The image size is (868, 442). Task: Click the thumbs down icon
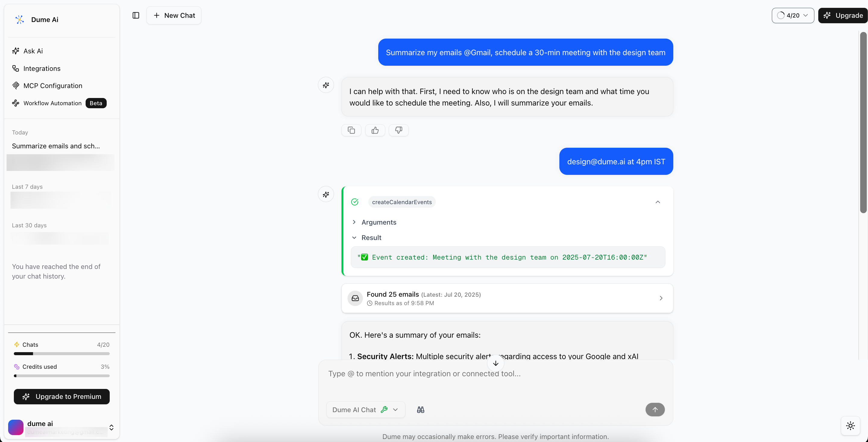399,130
